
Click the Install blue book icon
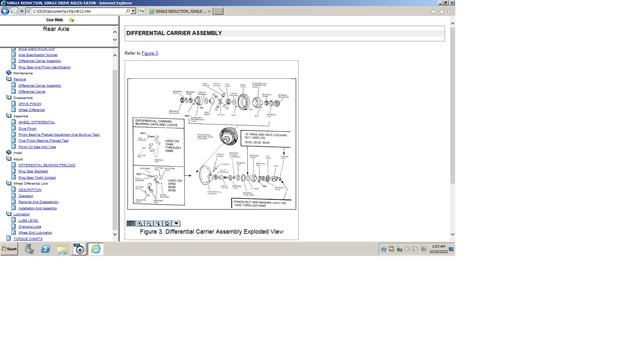[9, 152]
